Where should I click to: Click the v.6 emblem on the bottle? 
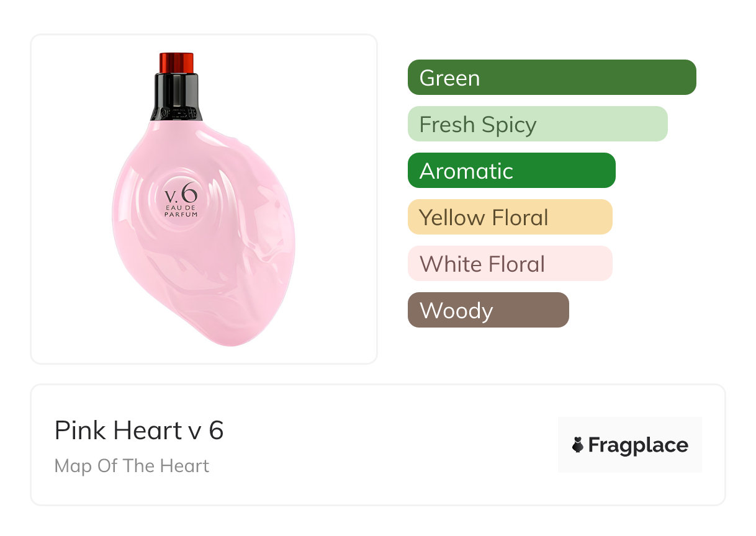(x=181, y=195)
